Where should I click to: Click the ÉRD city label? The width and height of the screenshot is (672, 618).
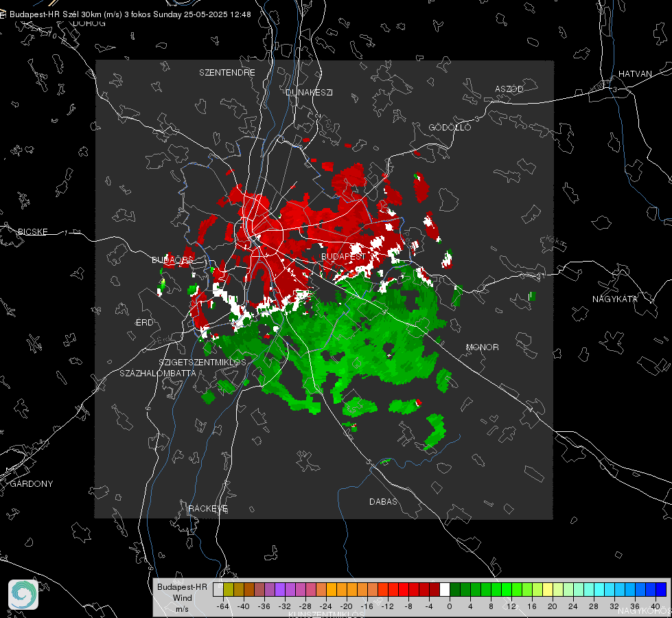pos(144,323)
